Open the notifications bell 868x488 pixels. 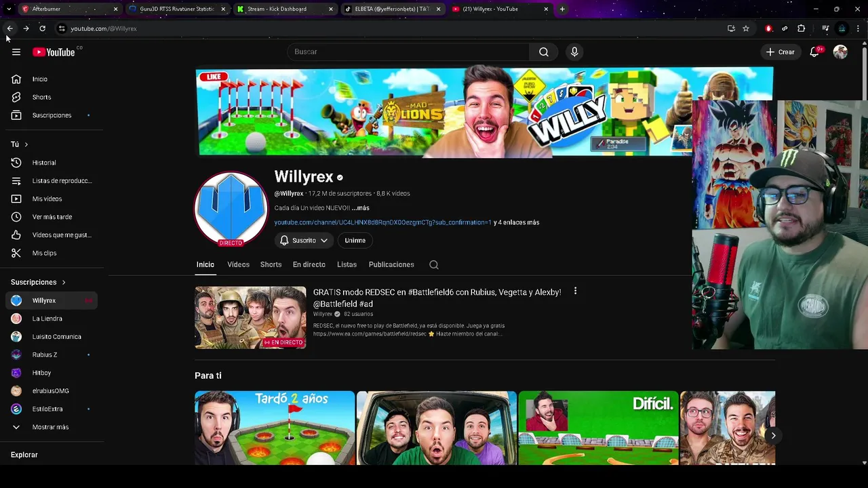(x=815, y=52)
